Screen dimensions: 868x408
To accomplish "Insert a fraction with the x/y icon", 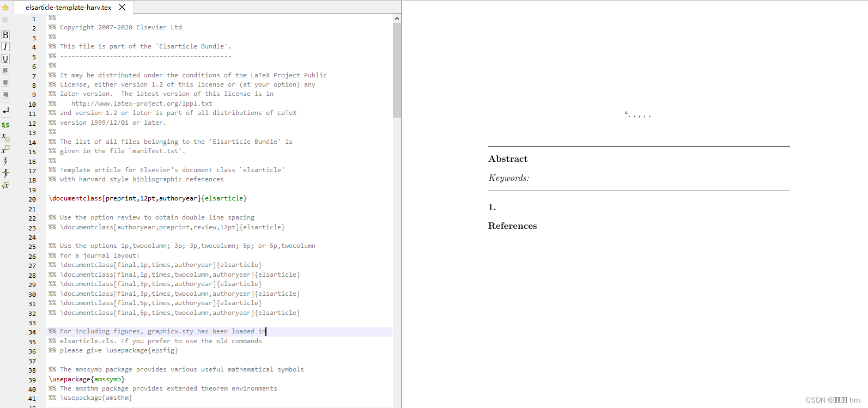I will click(x=5, y=161).
